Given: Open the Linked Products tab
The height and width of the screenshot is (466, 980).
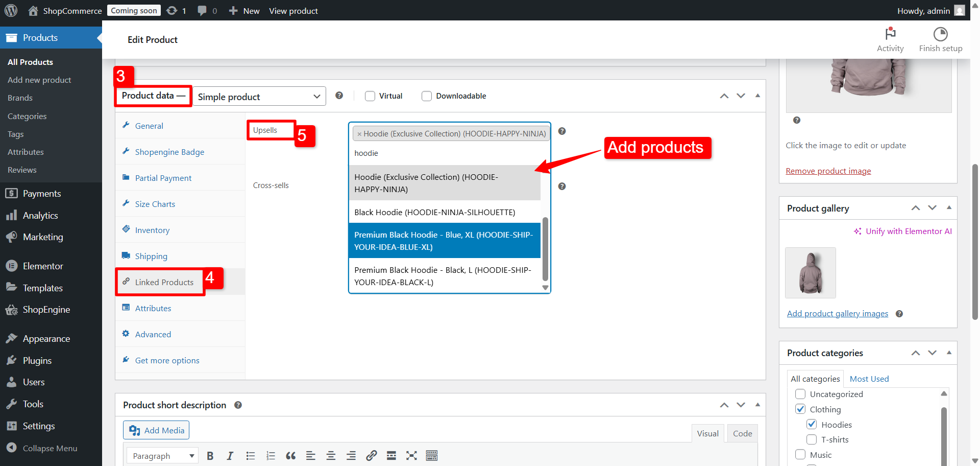Looking at the screenshot, I should (x=180, y=282).
